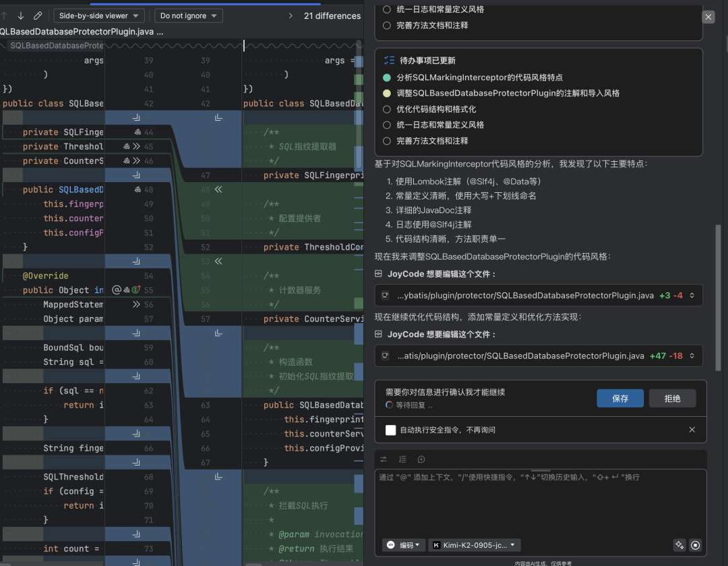Click the revert arrows at right line 53
The image size is (728, 566).
point(218,261)
